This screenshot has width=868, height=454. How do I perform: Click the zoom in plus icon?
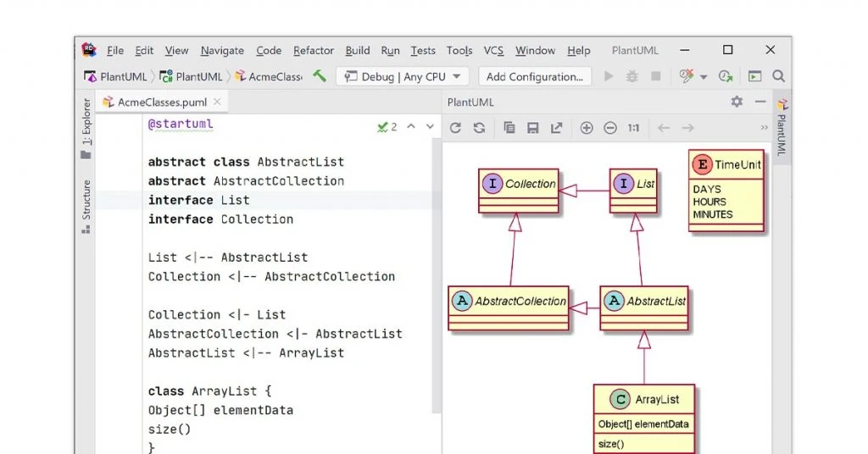coord(587,128)
